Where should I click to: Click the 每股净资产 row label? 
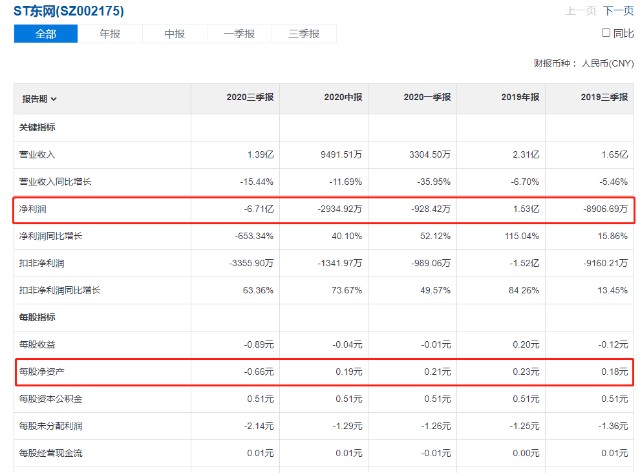click(x=41, y=372)
